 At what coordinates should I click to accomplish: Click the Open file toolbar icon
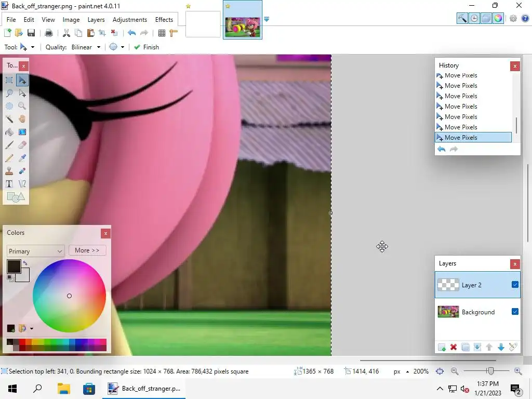click(x=19, y=33)
